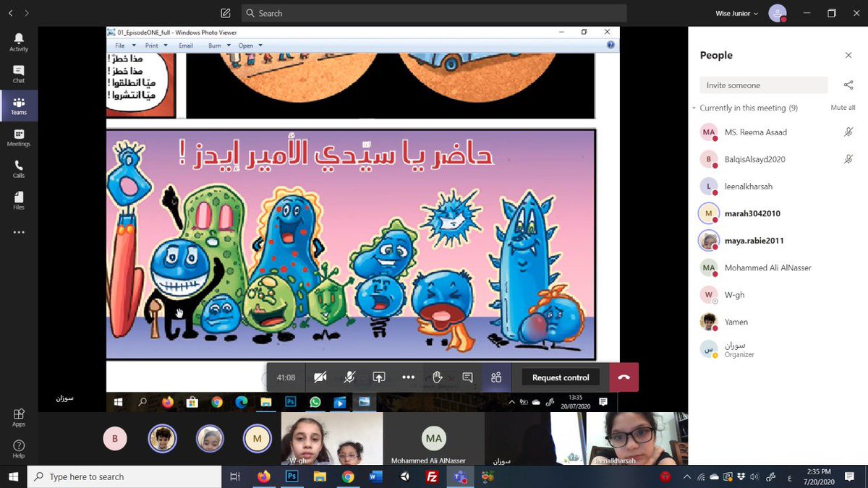Image resolution: width=868 pixels, height=488 pixels.
Task: Select leenalkharsah video tile
Action: [x=636, y=438]
